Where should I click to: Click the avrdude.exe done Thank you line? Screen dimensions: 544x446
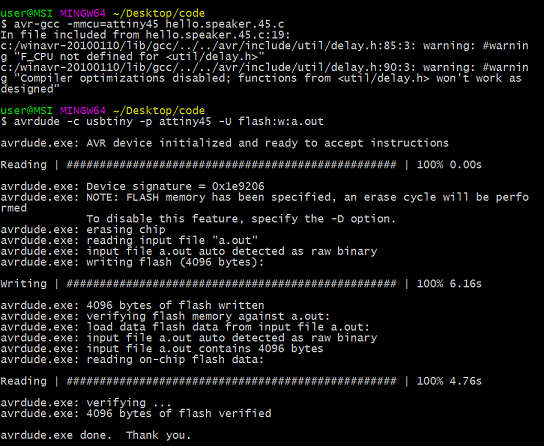(96, 435)
